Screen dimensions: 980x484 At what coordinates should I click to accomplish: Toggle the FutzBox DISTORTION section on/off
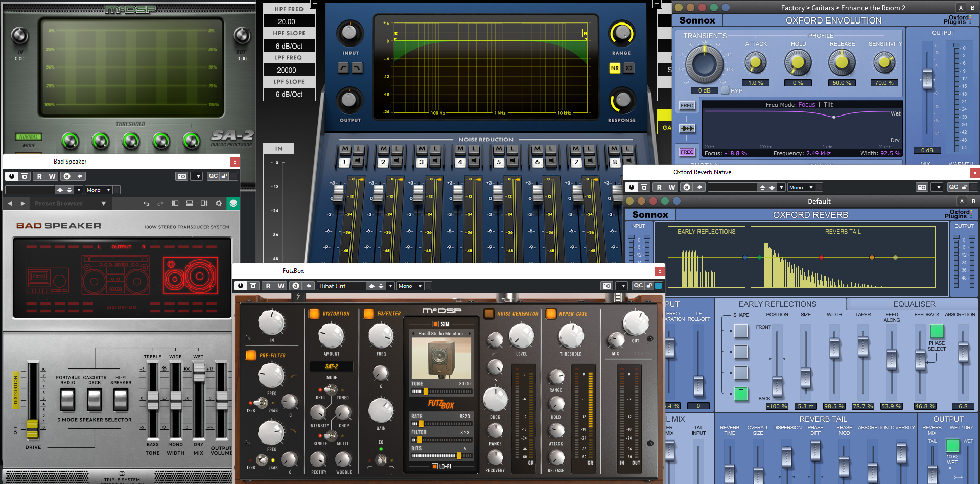click(x=314, y=314)
